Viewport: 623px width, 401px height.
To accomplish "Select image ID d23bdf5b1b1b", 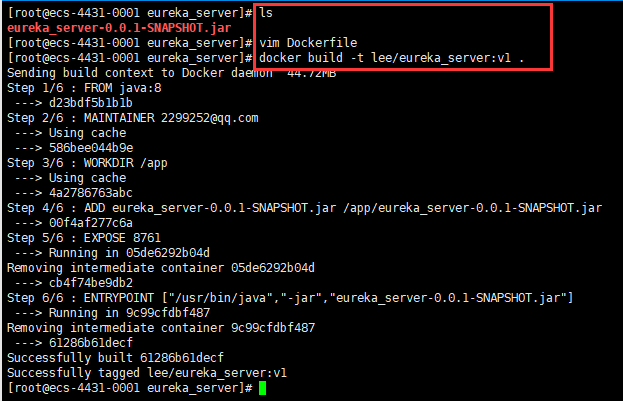I will pos(91,103).
